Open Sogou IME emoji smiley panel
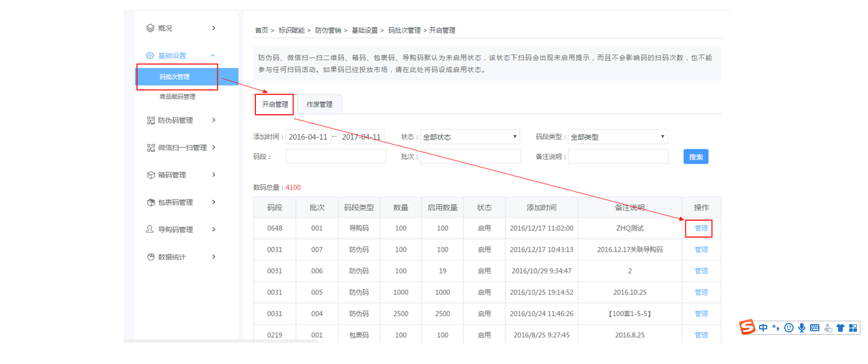This screenshot has height=364, width=868. pyautogui.click(x=789, y=328)
